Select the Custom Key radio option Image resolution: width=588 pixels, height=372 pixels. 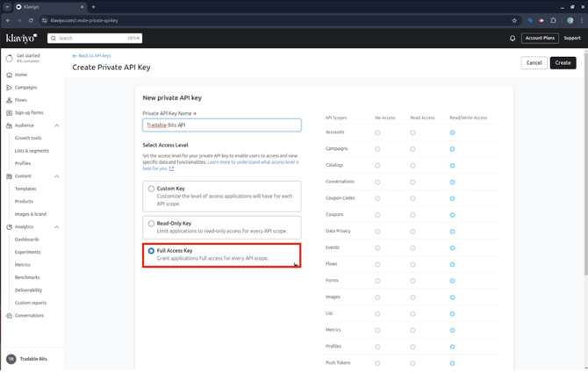click(151, 189)
